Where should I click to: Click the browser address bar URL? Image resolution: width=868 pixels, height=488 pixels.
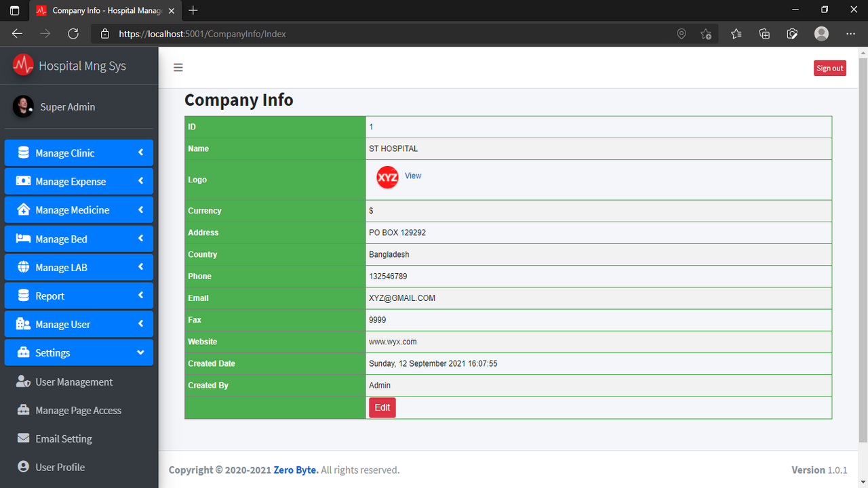pyautogui.click(x=203, y=33)
